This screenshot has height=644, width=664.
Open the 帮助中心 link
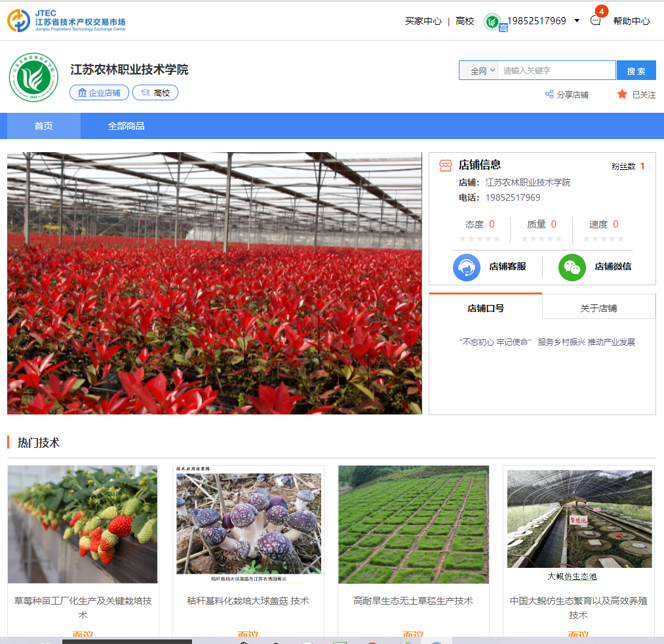coord(631,21)
